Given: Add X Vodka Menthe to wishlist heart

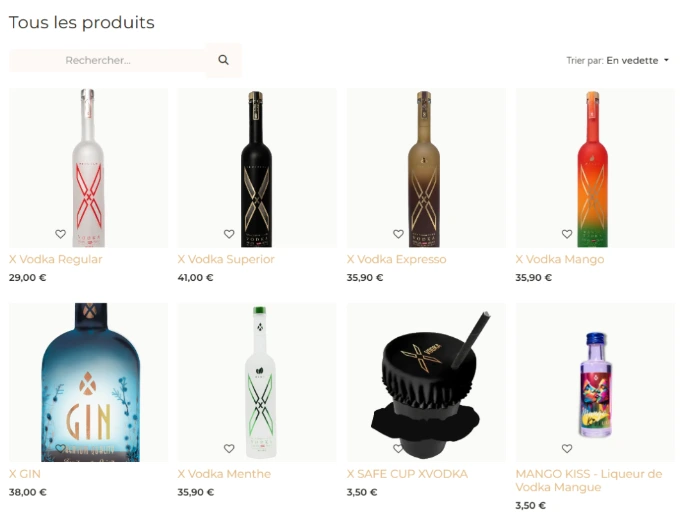Looking at the screenshot, I should coord(229,448).
